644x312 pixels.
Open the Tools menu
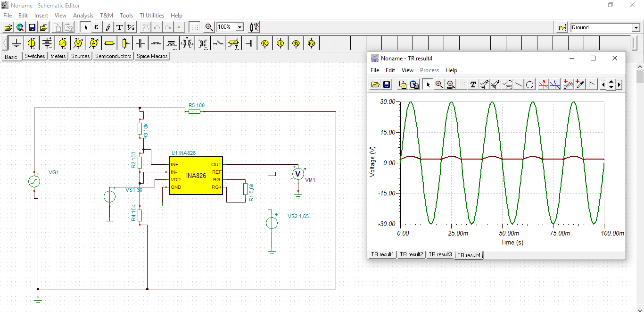click(x=126, y=16)
